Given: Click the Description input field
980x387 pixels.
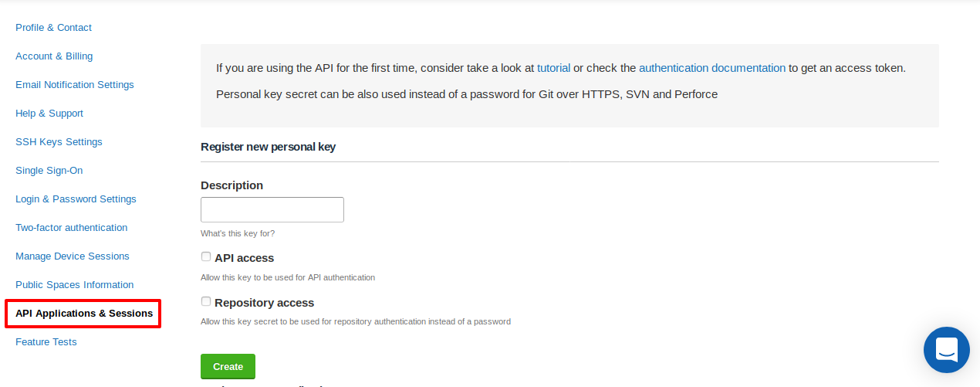Looking at the screenshot, I should click(x=272, y=209).
